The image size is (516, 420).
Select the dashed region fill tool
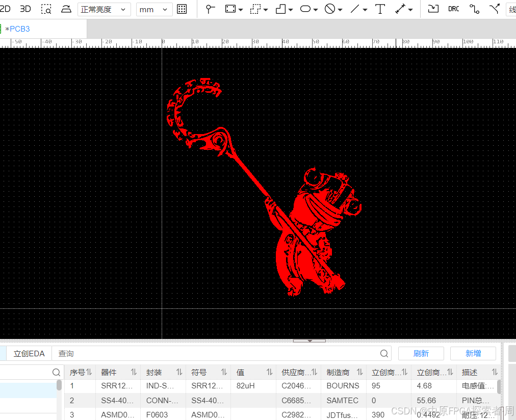click(255, 9)
